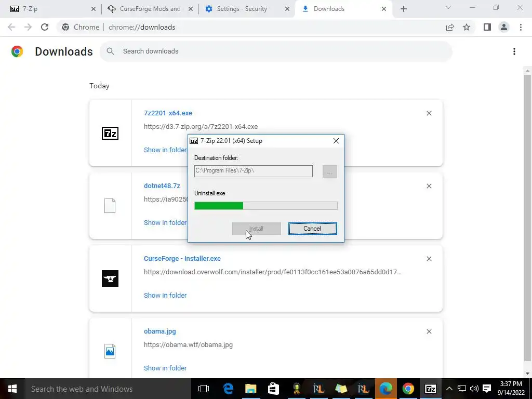The height and width of the screenshot is (399, 532).
Task: Show obama.jpg in folder
Action: 165,368
